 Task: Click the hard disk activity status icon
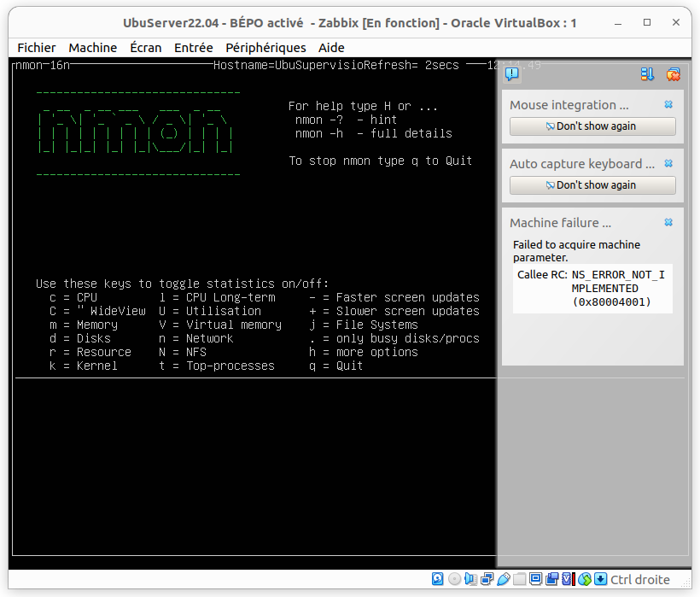[x=437, y=579]
